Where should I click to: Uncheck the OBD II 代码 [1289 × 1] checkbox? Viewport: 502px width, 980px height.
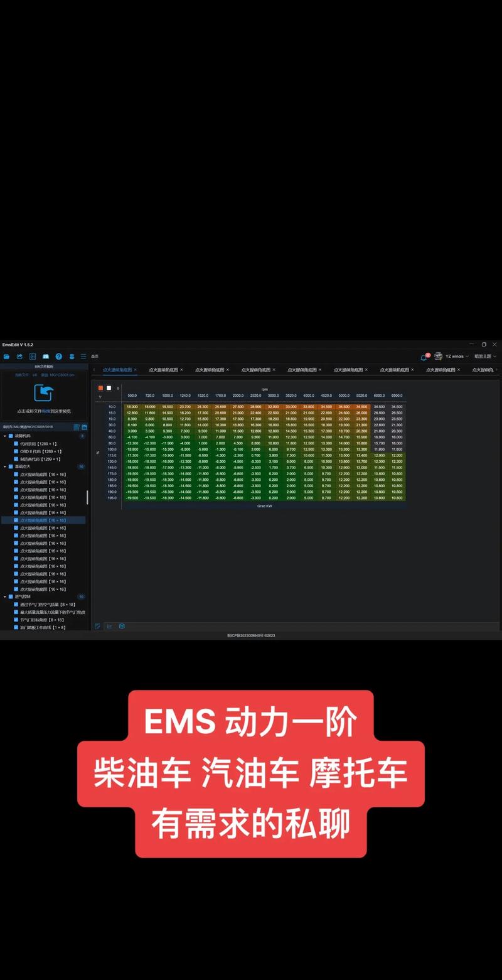[16, 451]
